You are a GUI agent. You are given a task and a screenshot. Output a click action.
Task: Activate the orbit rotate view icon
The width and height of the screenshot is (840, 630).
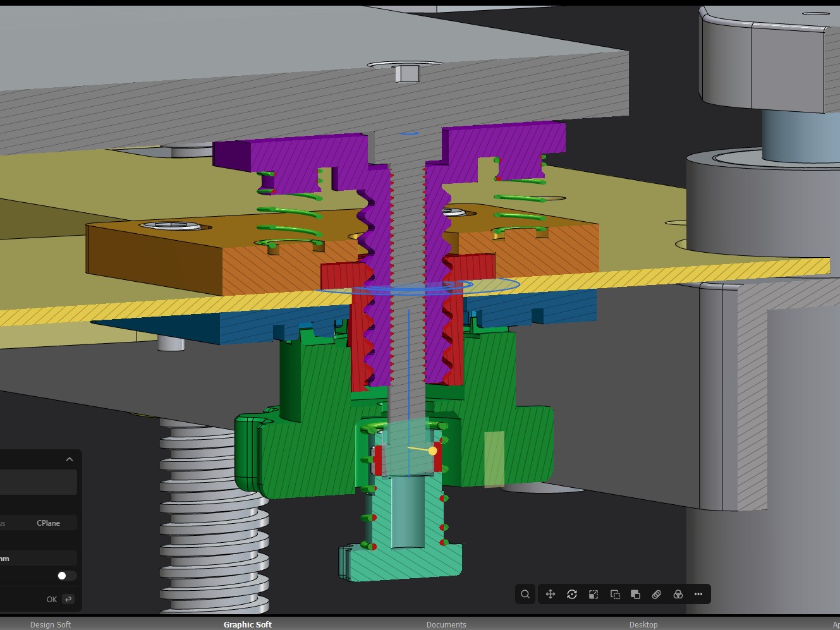point(572,594)
